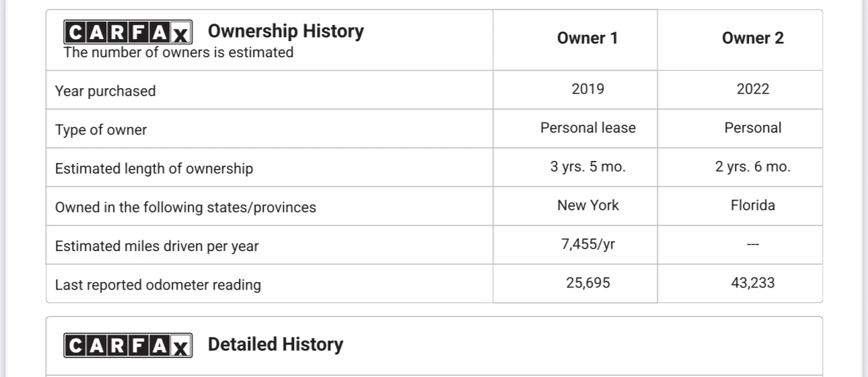Click the Owner 1 column header
868x377 pixels.
click(x=587, y=38)
